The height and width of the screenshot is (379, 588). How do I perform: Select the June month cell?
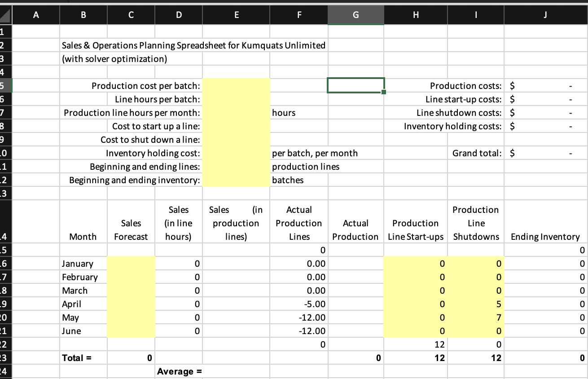tap(83, 331)
